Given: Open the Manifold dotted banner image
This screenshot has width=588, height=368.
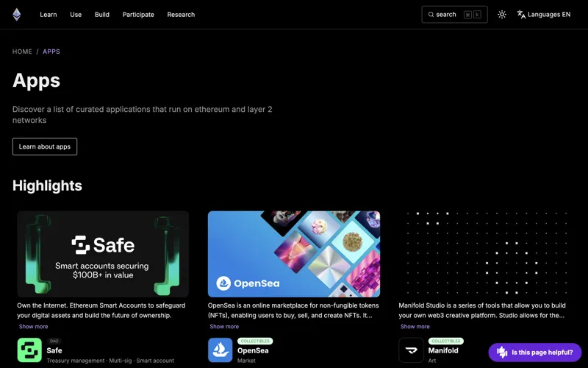Looking at the screenshot, I should pos(485,254).
